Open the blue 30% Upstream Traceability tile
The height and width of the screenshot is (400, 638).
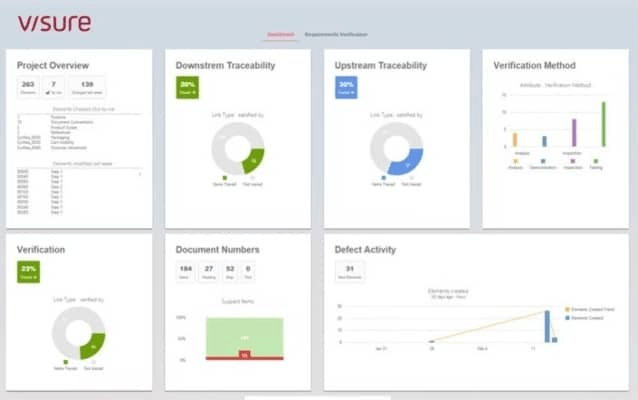tap(346, 87)
